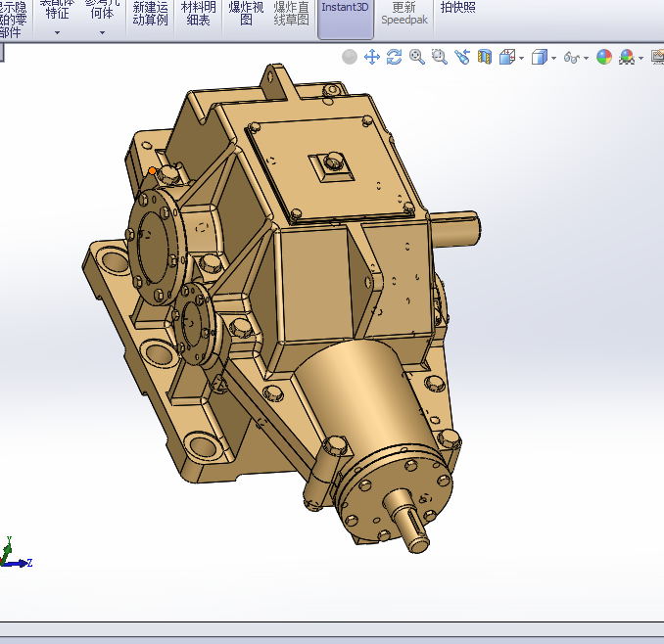Expand the 参考几何体 dropdown arrow
The height and width of the screenshot is (644, 664).
[102, 32]
